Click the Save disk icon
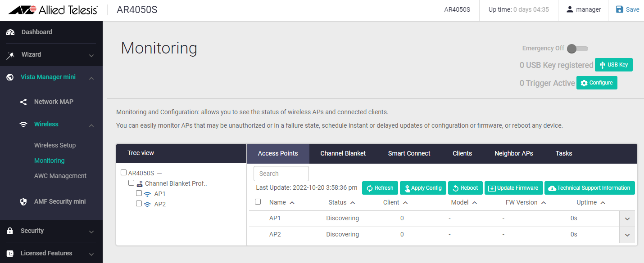644x263 pixels. point(620,9)
